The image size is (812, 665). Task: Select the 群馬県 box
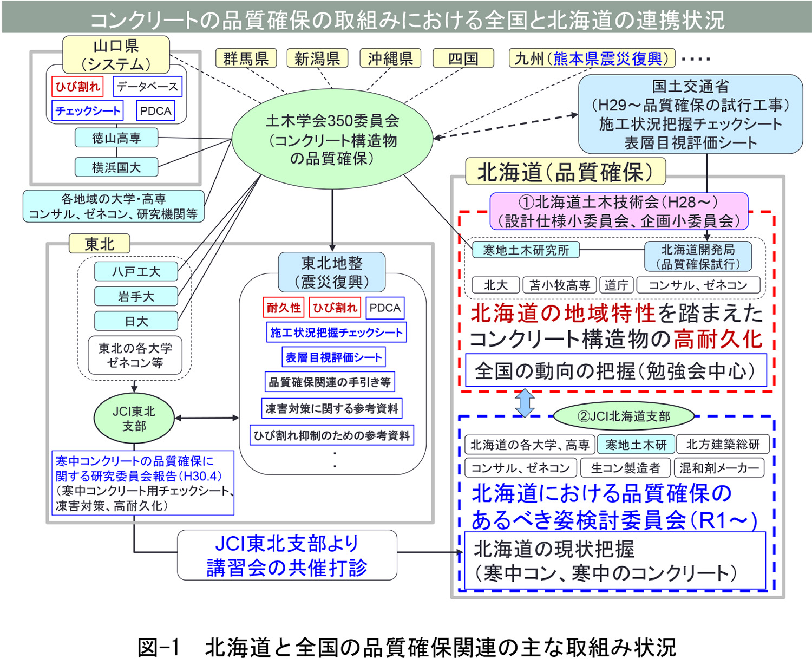[x=246, y=58]
